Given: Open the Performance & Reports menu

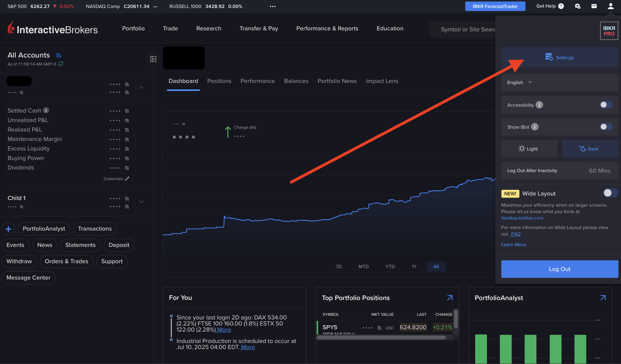Looking at the screenshot, I should click(x=327, y=29).
